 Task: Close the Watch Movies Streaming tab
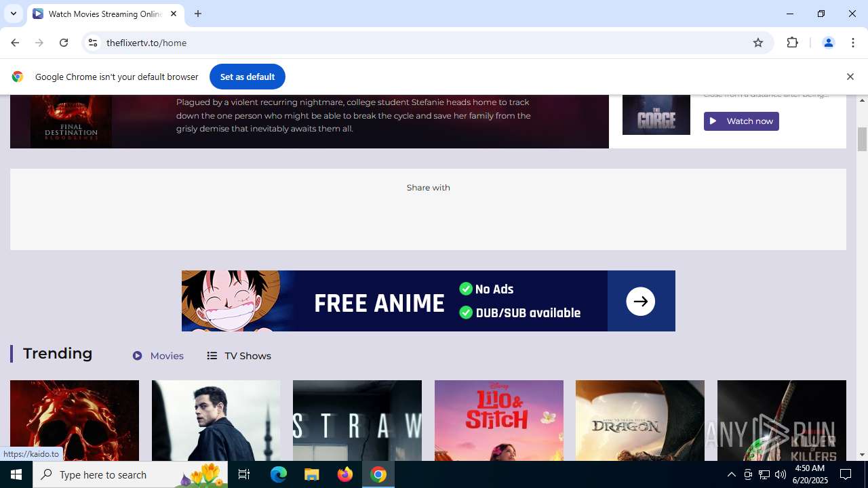pyautogui.click(x=174, y=14)
